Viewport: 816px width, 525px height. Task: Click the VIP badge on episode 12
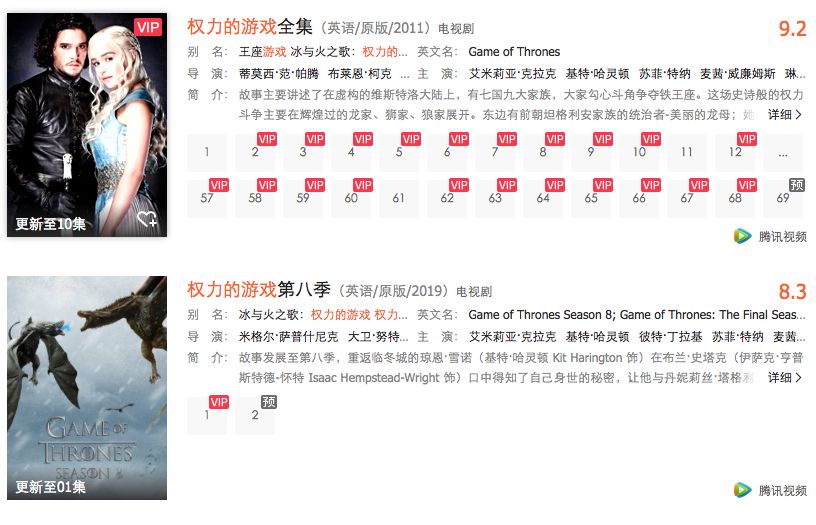[747, 139]
